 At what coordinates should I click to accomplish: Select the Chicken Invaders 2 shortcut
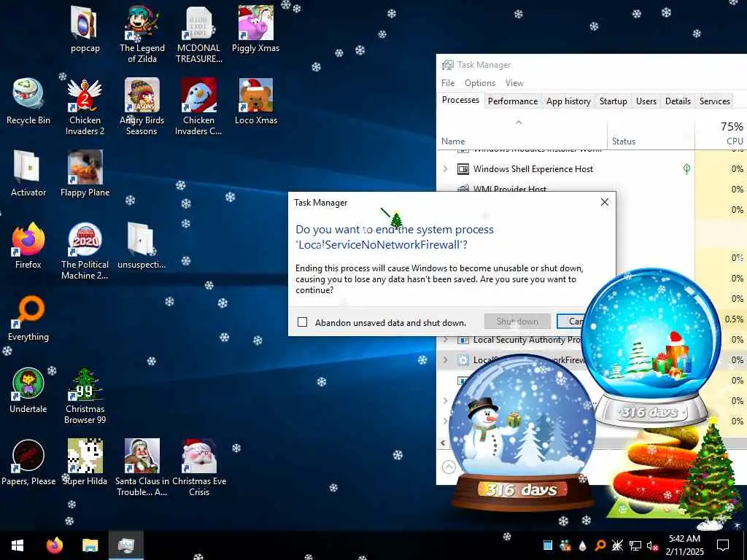click(x=85, y=106)
